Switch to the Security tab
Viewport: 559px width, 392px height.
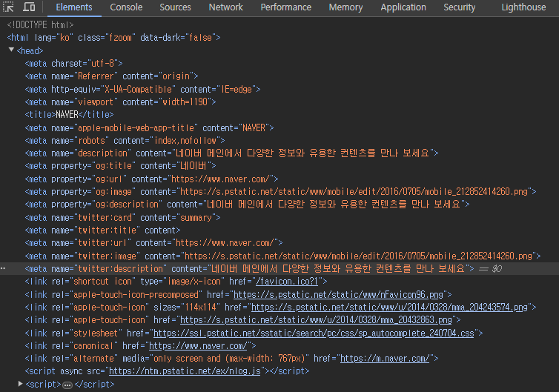tap(459, 7)
